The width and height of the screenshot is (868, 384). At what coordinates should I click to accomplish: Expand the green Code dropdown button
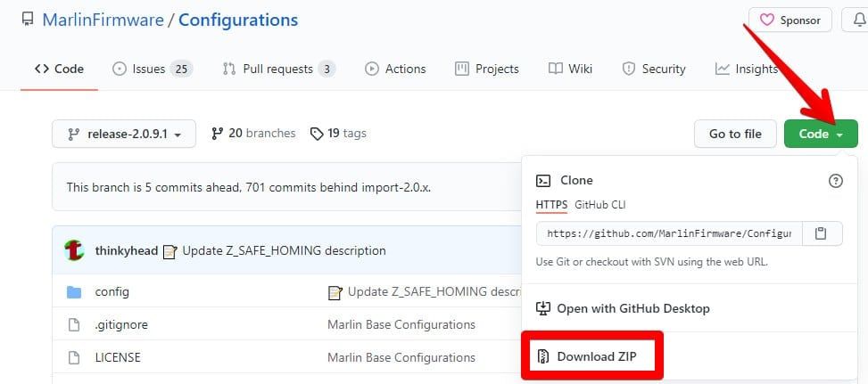tap(820, 134)
